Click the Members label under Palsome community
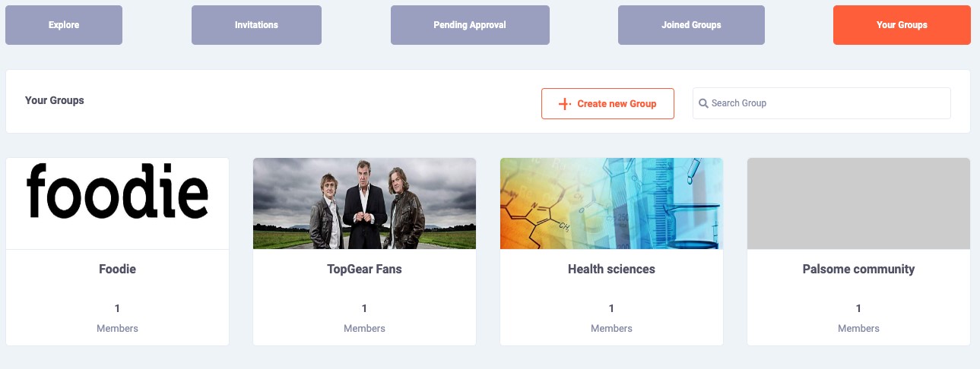 [x=858, y=329]
